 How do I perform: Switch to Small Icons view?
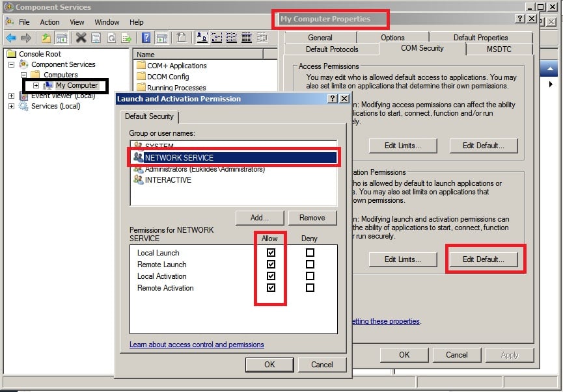pyautogui.click(x=217, y=38)
